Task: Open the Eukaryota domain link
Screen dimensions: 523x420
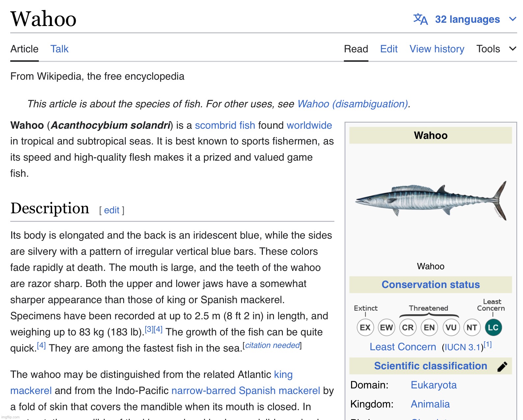Action: pos(433,385)
